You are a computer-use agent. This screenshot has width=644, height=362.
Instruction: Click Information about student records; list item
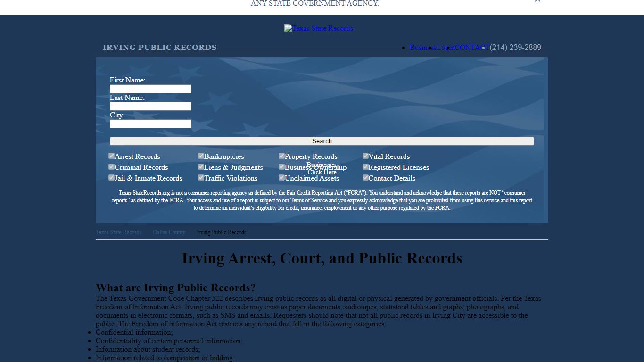148,349
